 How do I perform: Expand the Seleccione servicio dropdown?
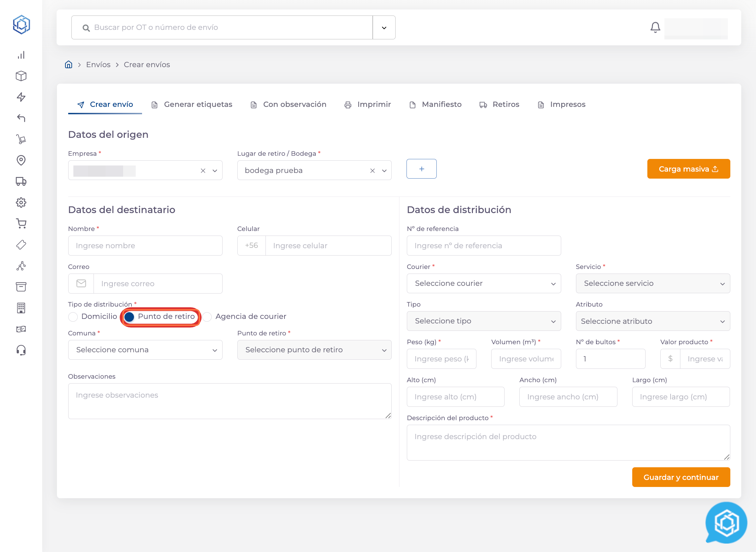(653, 283)
